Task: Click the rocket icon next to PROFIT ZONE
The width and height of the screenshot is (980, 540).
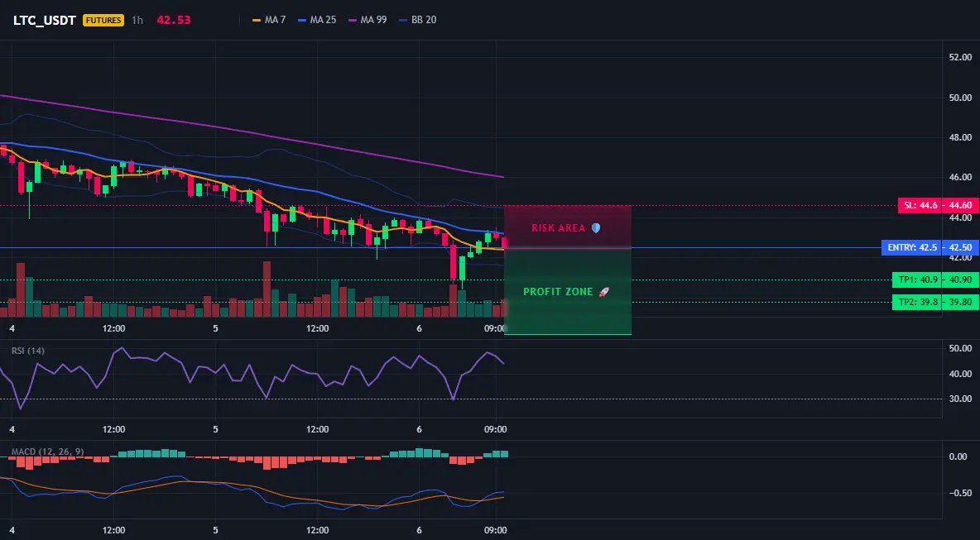Action: [x=603, y=292]
